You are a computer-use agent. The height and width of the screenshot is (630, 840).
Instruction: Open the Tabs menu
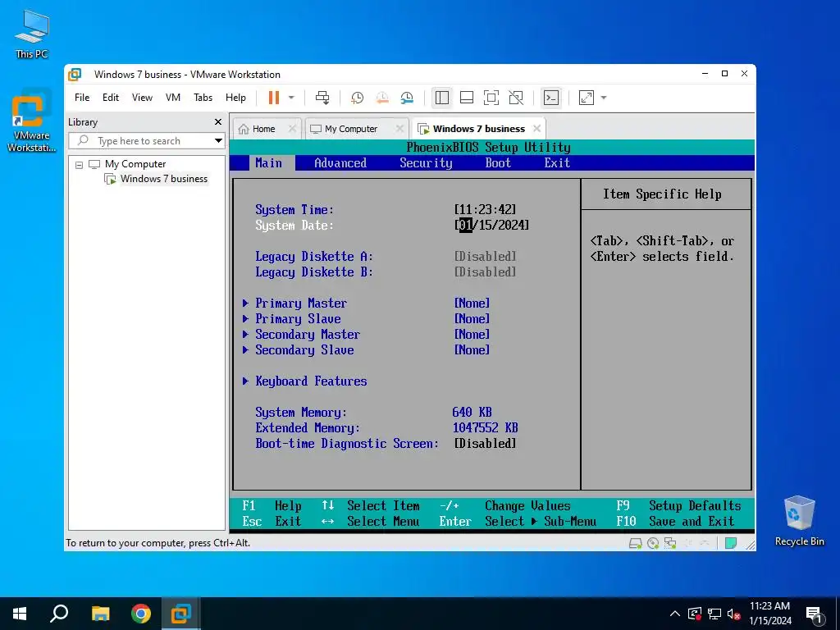pyautogui.click(x=203, y=98)
